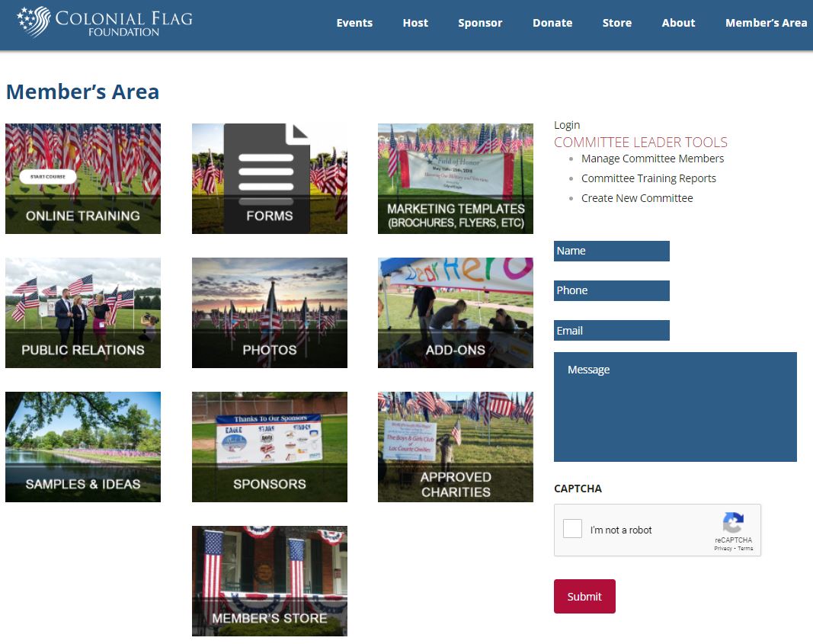Check the I'm not a robot checkbox
Viewport: 813px width, 644px height.
pos(572,529)
